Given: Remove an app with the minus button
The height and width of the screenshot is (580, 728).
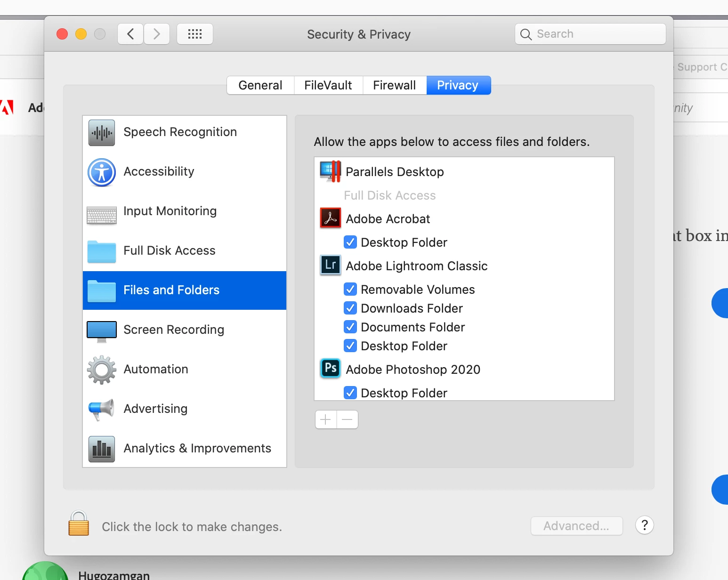Looking at the screenshot, I should point(348,419).
